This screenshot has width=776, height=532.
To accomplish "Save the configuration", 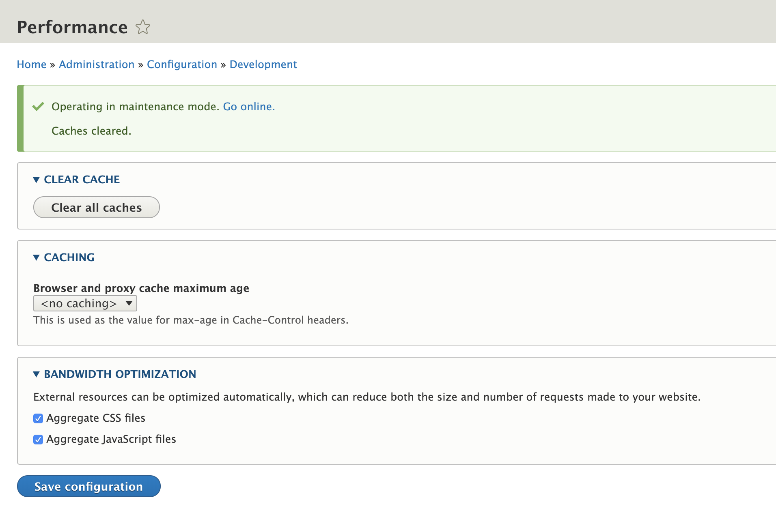I will [x=88, y=486].
